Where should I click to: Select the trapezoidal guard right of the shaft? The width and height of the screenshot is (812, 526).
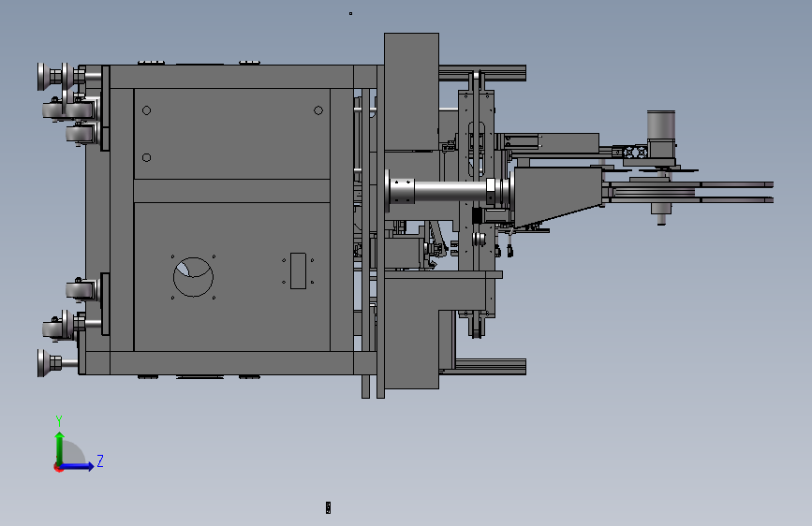tap(558, 196)
